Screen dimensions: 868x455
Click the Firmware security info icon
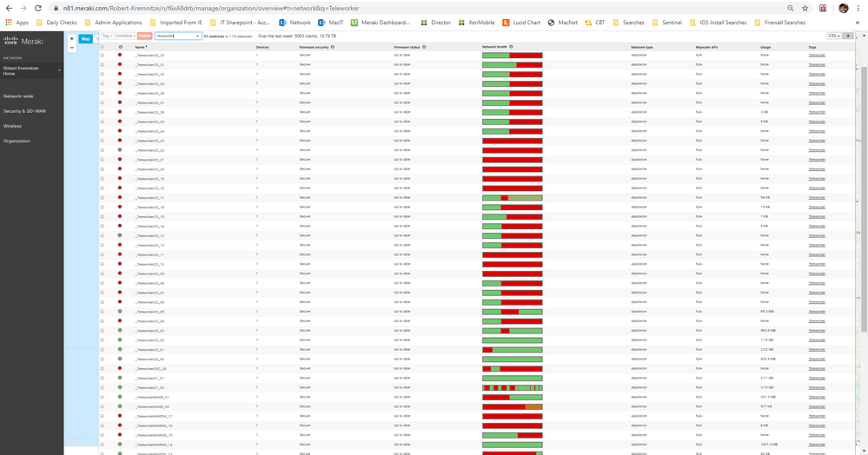click(x=333, y=47)
